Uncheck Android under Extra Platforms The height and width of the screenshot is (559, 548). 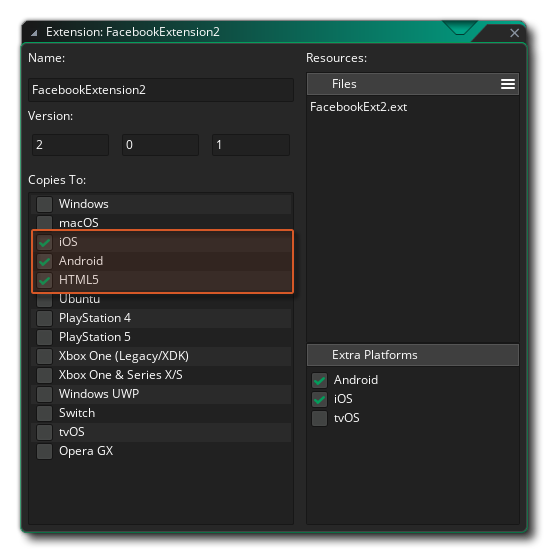tap(319, 380)
